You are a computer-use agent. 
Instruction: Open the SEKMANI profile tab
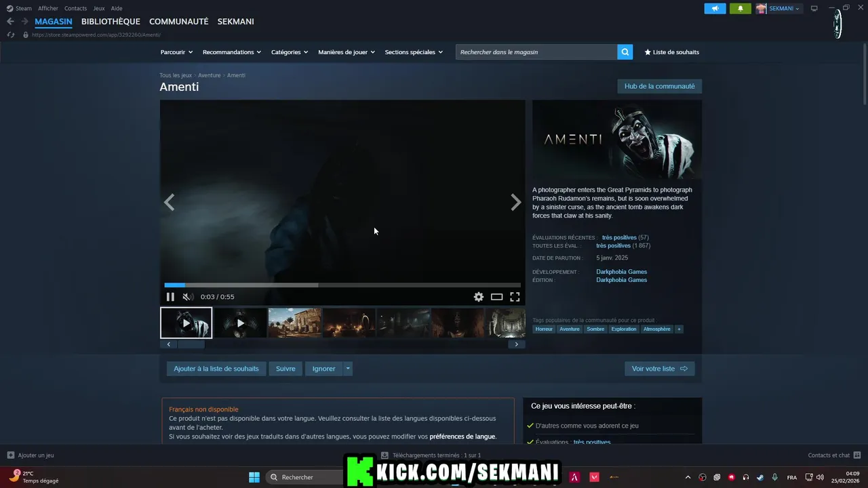(x=236, y=22)
